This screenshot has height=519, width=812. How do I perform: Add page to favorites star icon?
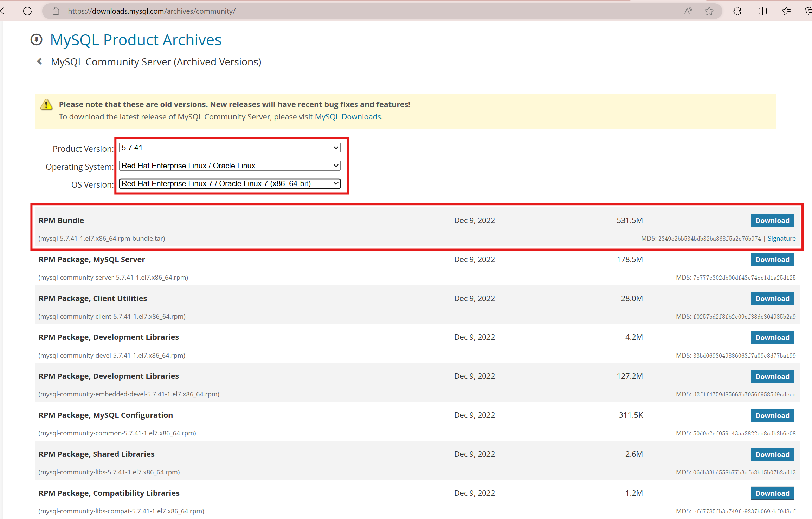(x=709, y=11)
